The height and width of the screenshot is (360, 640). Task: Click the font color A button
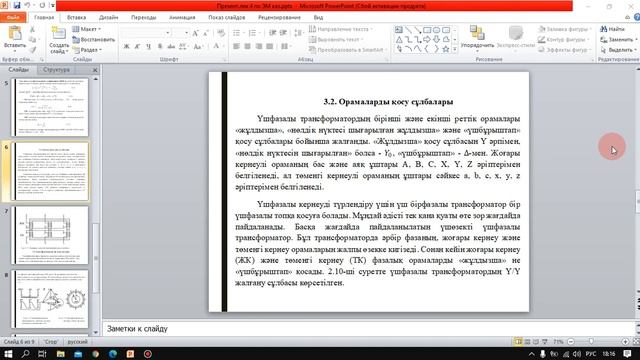pos(216,47)
